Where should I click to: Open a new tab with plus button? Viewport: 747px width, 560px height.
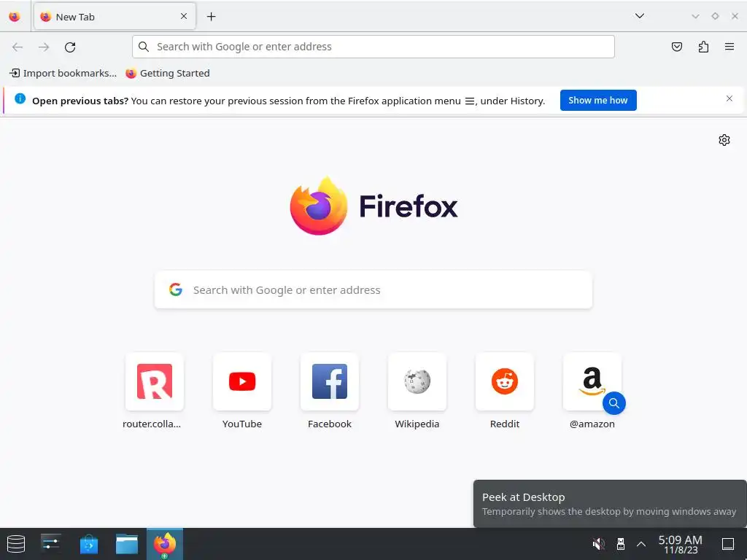pos(211,17)
